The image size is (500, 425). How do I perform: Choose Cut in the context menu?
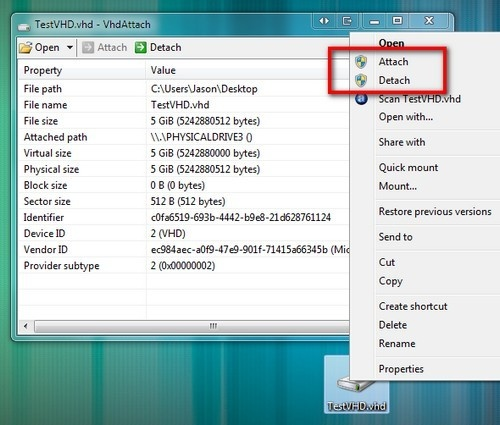(387, 262)
